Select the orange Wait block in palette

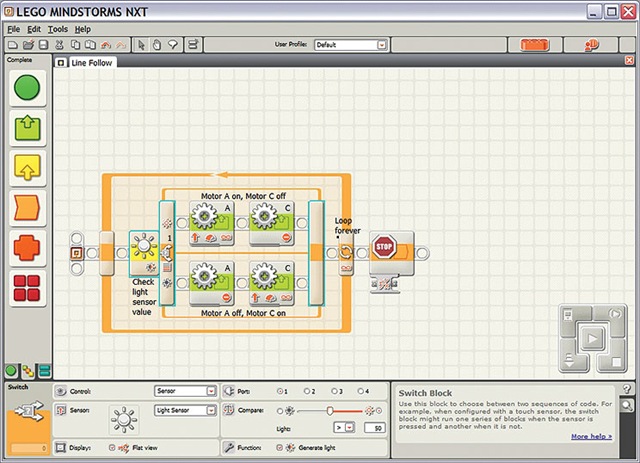[27, 208]
